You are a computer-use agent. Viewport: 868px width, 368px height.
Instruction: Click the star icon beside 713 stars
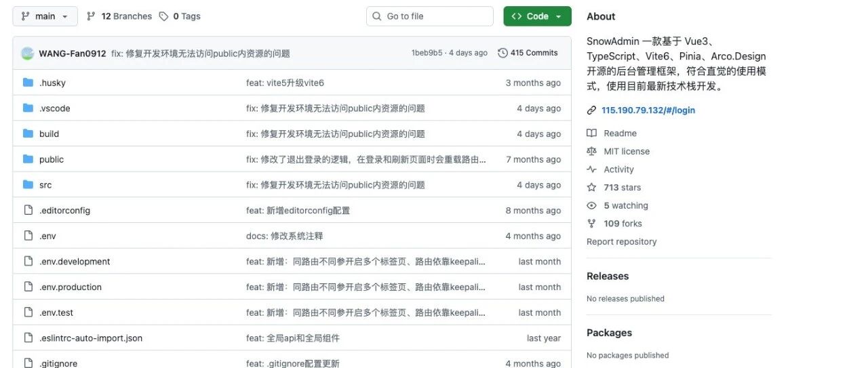tap(591, 188)
